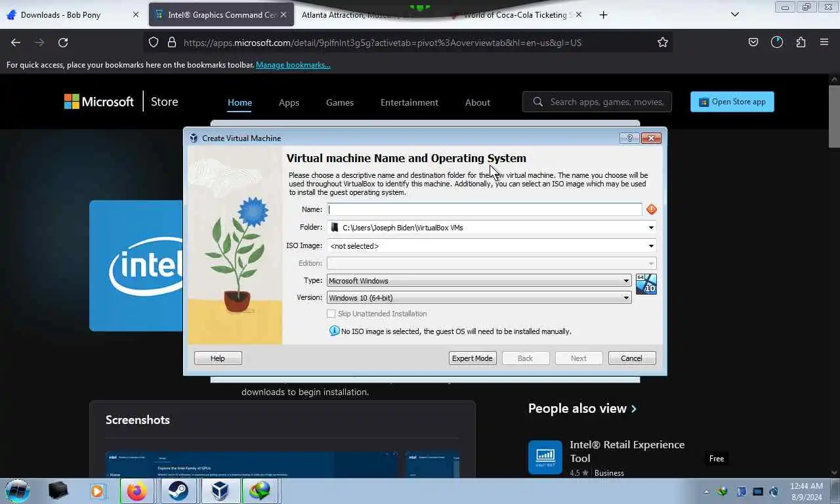Show hidden system tray icons
Screen dimensions: 840x504
[706, 492]
